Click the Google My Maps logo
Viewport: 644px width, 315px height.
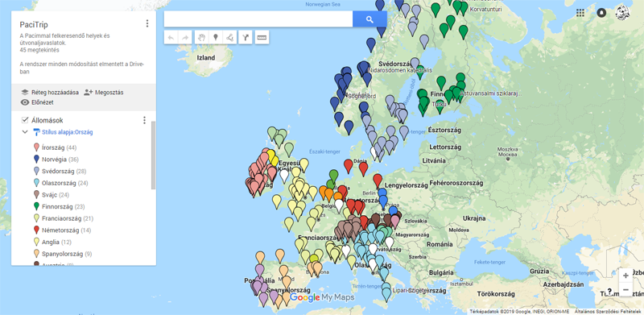click(322, 298)
